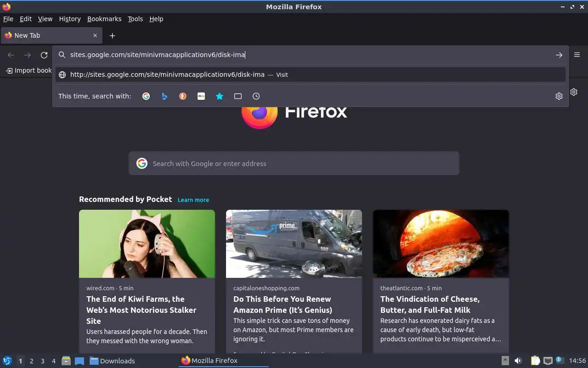The height and width of the screenshot is (368, 588).
Task: Click "Recommended by Pocket" heading
Action: click(x=125, y=199)
